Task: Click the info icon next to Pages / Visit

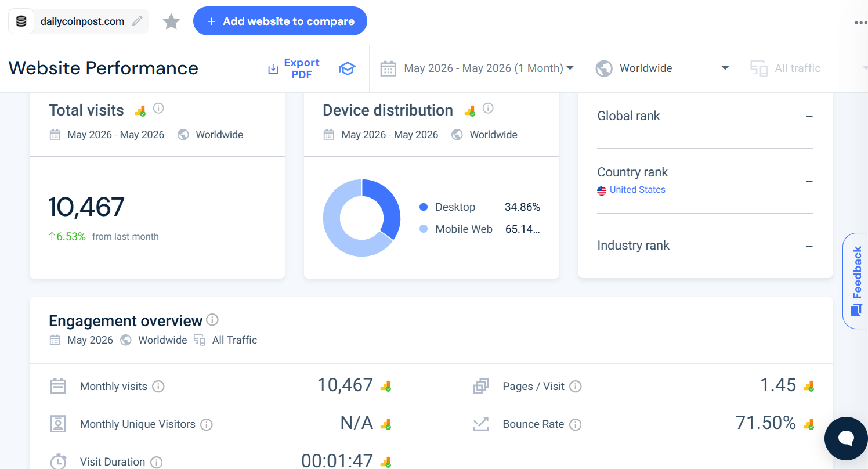Action: point(576,387)
